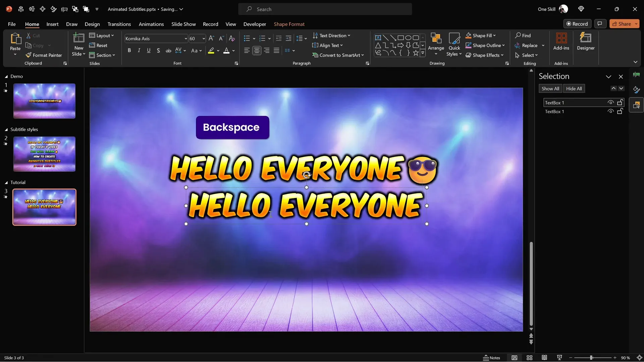Switch to Reading View
This screenshot has height=362, width=644.
[x=544, y=358]
